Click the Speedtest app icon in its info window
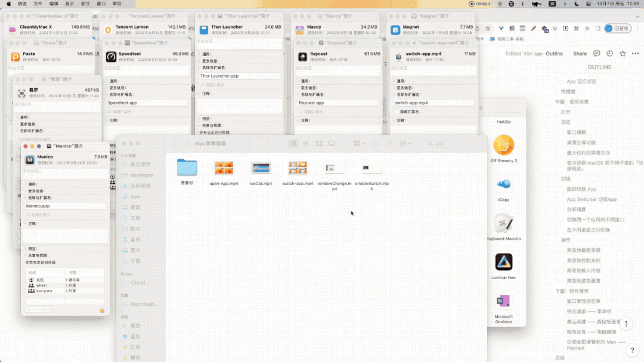The image size is (644, 362). click(111, 57)
